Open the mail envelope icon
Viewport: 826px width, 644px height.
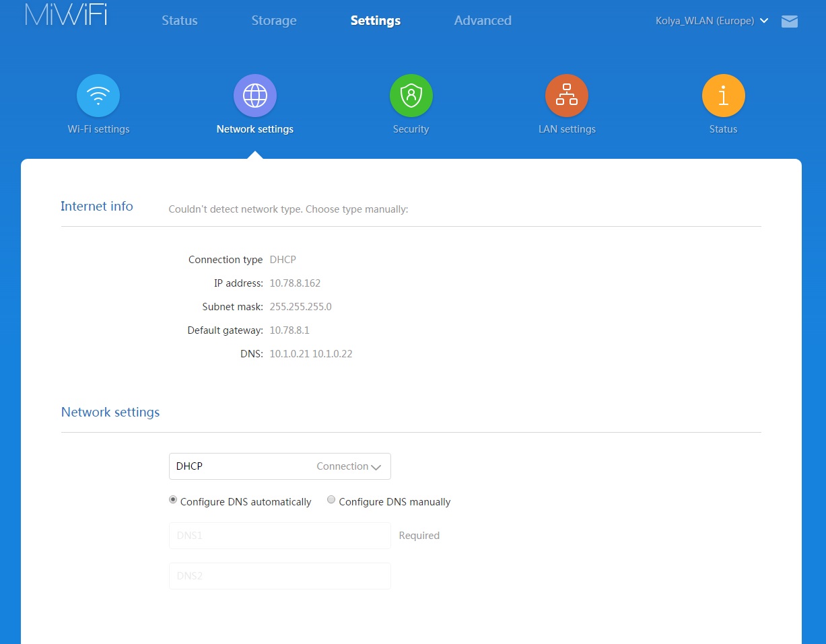tap(789, 22)
